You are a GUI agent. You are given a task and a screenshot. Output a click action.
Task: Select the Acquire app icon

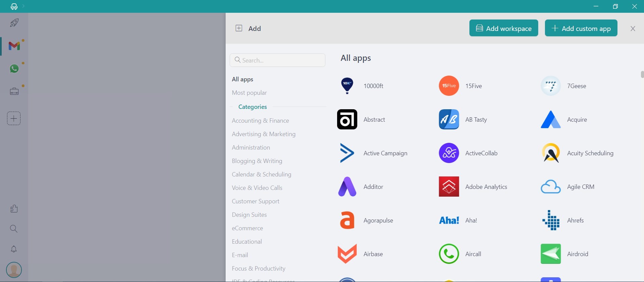click(x=551, y=119)
